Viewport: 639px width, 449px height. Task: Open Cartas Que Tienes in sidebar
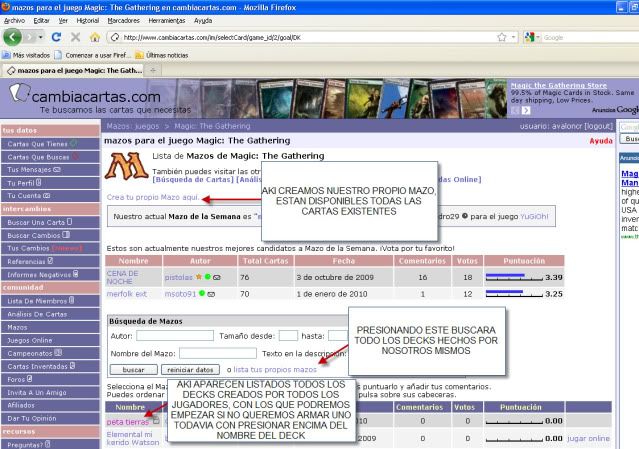[50, 144]
